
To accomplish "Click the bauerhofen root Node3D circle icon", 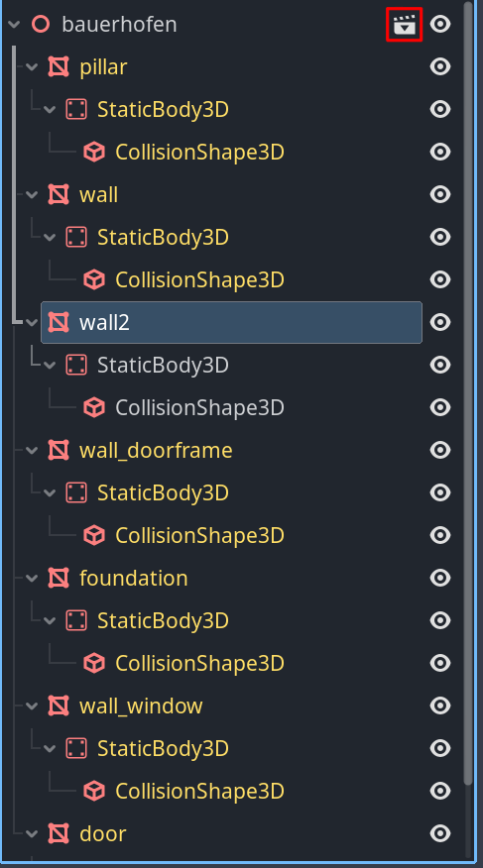I will pos(41,25).
